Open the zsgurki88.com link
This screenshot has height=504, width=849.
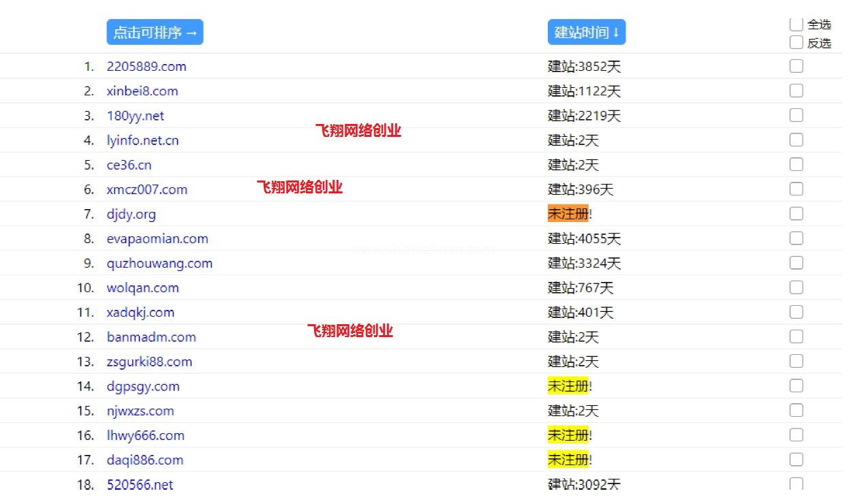149,362
